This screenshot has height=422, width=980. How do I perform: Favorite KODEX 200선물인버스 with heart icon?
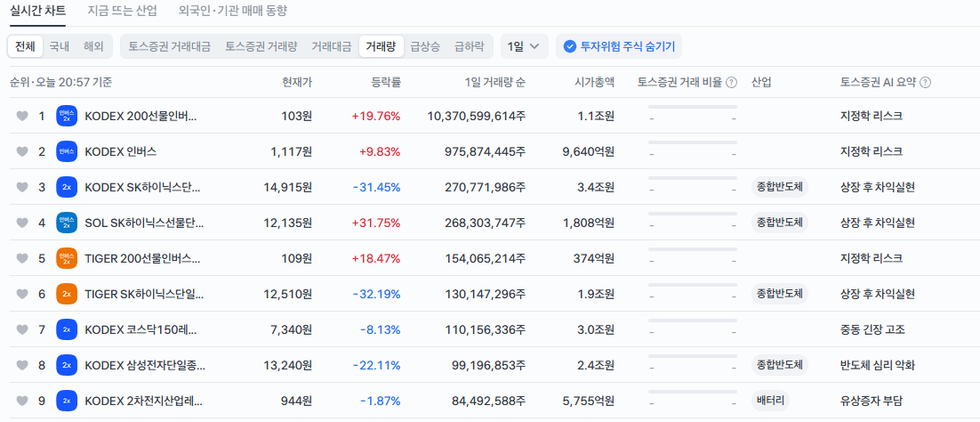[x=22, y=116]
